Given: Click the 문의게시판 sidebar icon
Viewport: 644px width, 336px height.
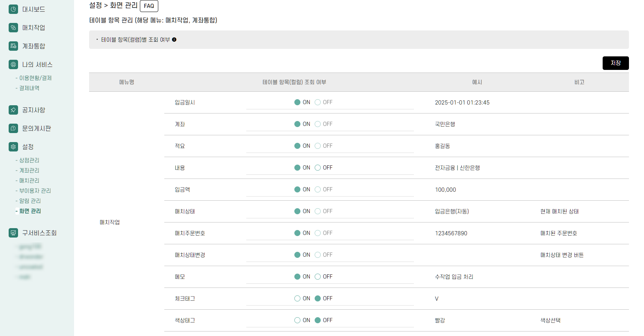Looking at the screenshot, I should (x=13, y=128).
